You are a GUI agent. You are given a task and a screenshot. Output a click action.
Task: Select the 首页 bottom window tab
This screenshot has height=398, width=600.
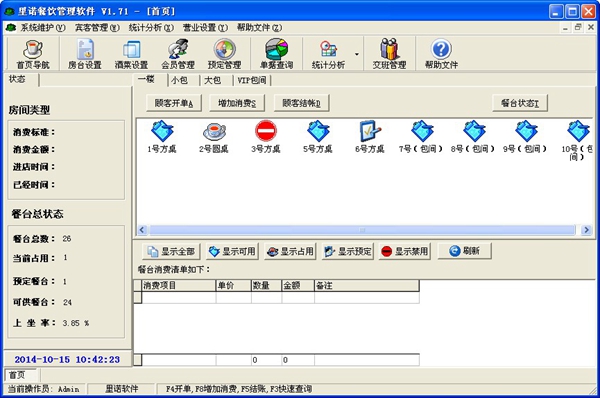tap(21, 375)
